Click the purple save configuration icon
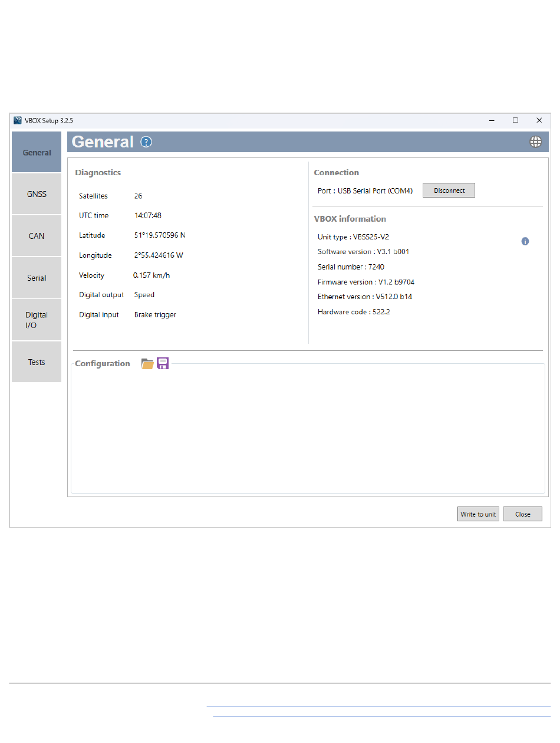Viewport: 560px width, 743px height. coord(163,363)
